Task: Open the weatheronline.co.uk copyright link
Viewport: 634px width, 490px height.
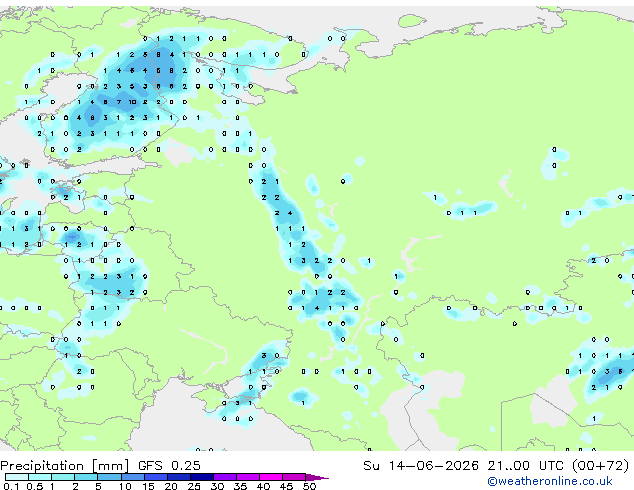Action: 550,481
